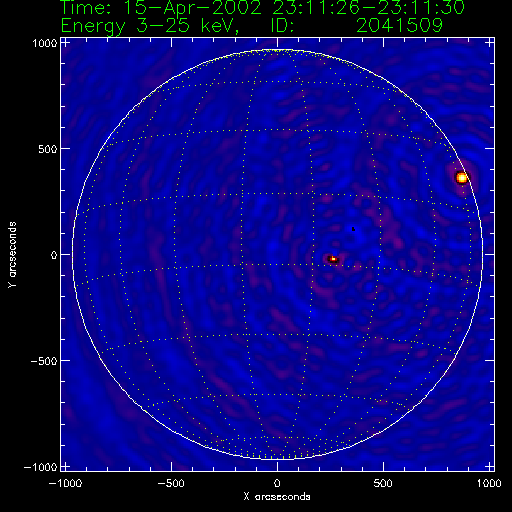The height and width of the screenshot is (512, 512).
Task: Click the 500 label on the X axis
Action: pos(383,483)
